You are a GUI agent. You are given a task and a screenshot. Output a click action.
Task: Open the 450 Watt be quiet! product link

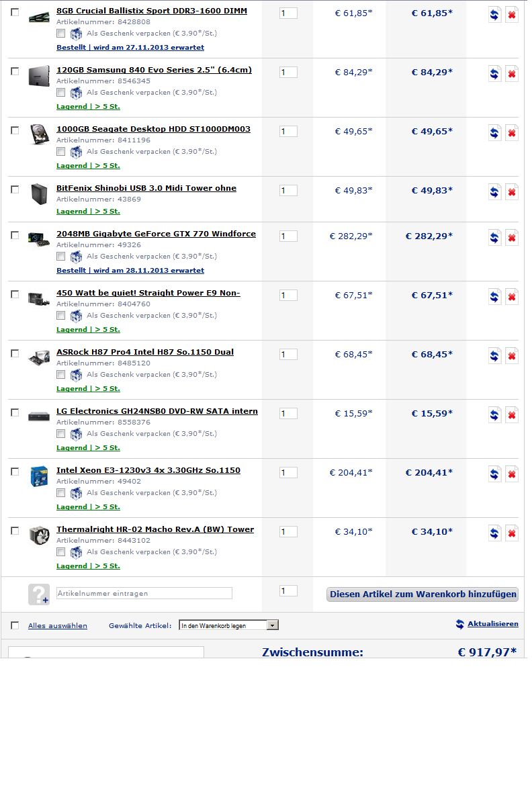click(x=148, y=293)
